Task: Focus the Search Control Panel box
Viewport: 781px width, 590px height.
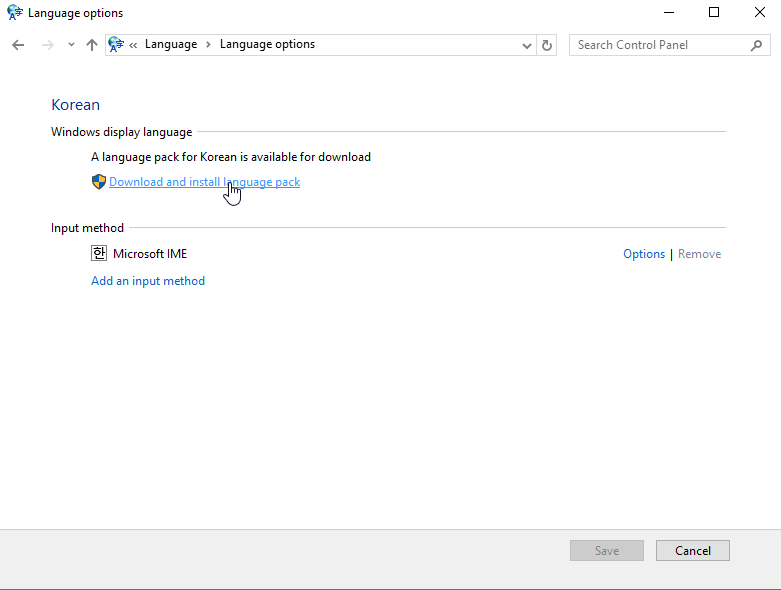Action: click(669, 45)
